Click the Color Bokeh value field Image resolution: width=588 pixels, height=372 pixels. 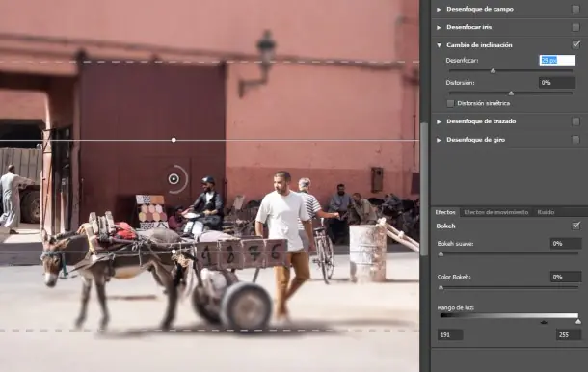(566, 277)
